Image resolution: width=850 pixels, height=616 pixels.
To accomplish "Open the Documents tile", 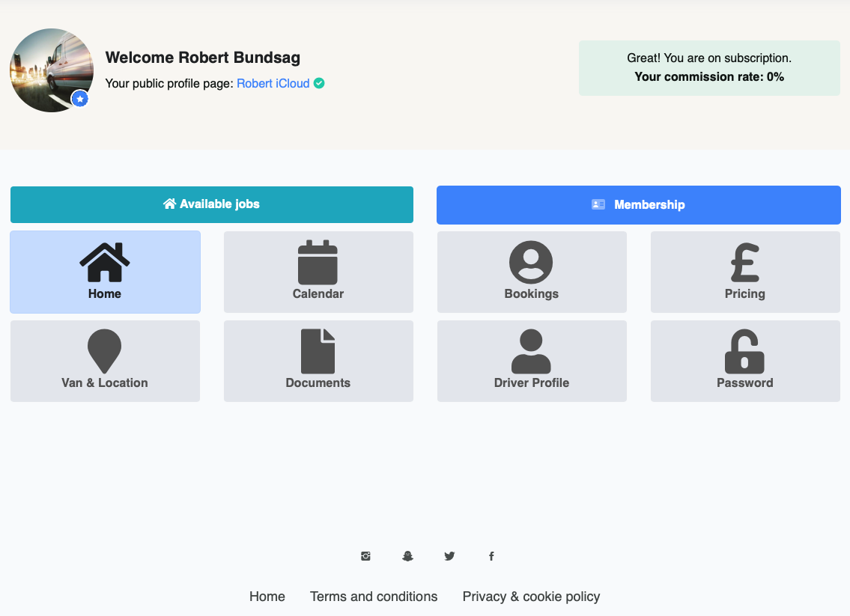I will pos(318,361).
